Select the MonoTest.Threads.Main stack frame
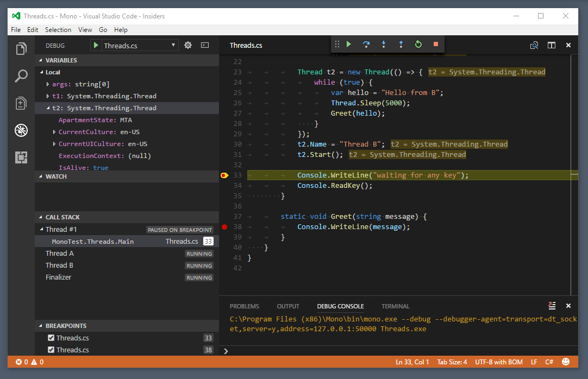Viewport: 588px width, 379px height. (127, 242)
